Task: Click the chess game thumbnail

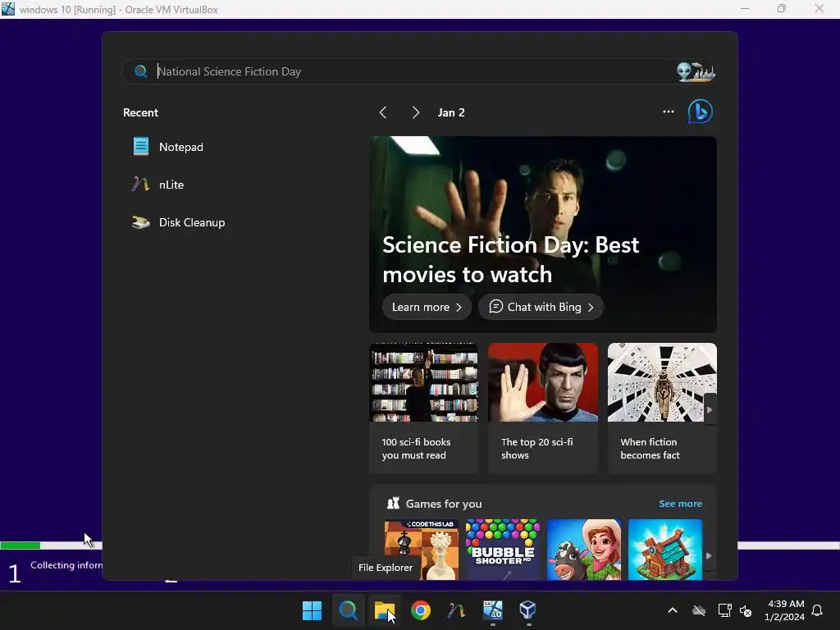Action: 421,550
